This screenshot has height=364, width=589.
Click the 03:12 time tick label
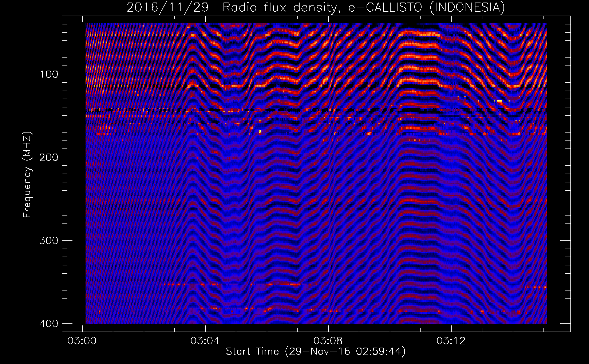coord(451,341)
